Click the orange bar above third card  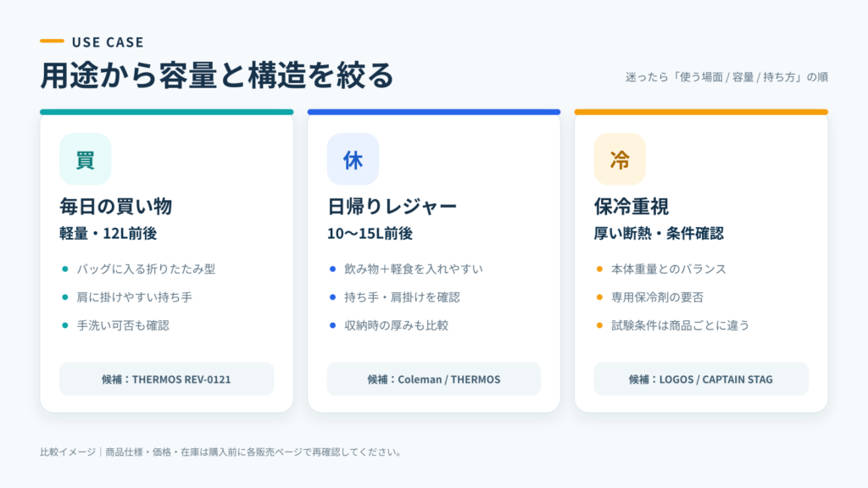pos(701,112)
